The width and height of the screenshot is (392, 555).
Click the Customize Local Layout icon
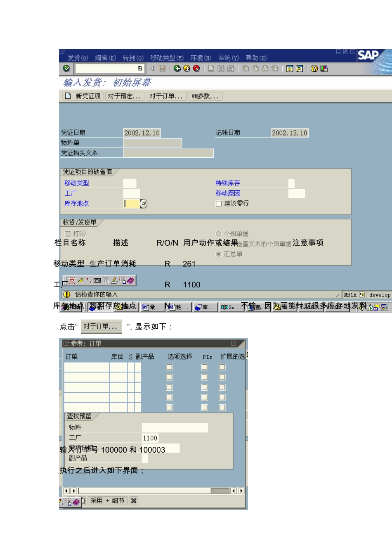click(324, 69)
